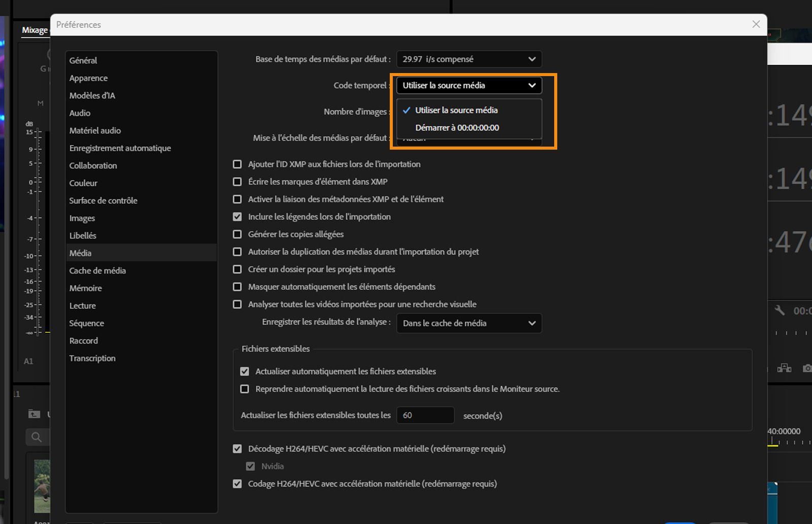Uncheck "Inclure les légendes lors de l'importation"
The height and width of the screenshot is (524, 812).
point(237,217)
